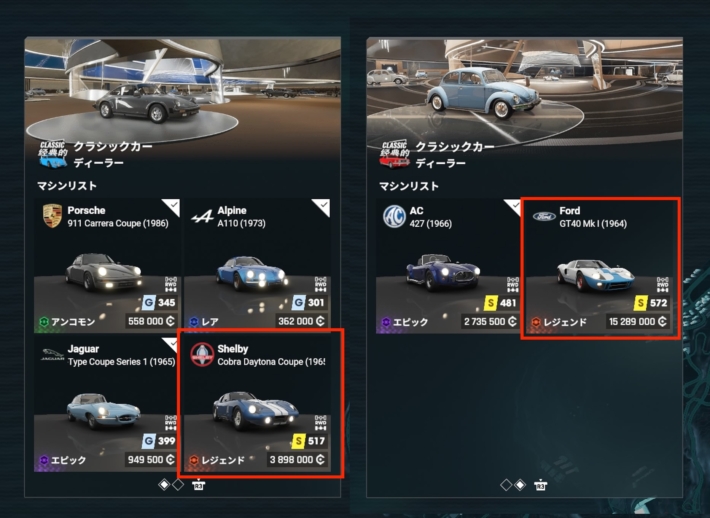
Task: Select second page diamond in left panel
Action: pyautogui.click(x=178, y=485)
